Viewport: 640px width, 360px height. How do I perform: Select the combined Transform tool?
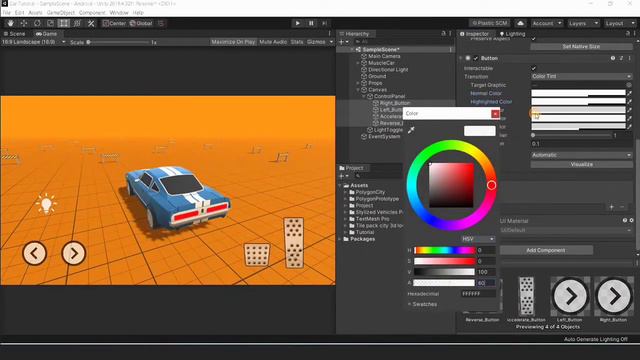click(x=77, y=23)
